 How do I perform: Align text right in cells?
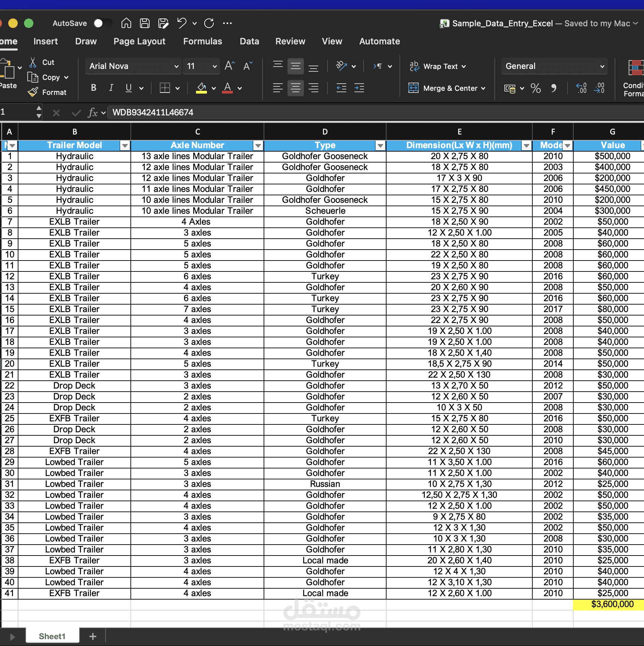point(313,88)
